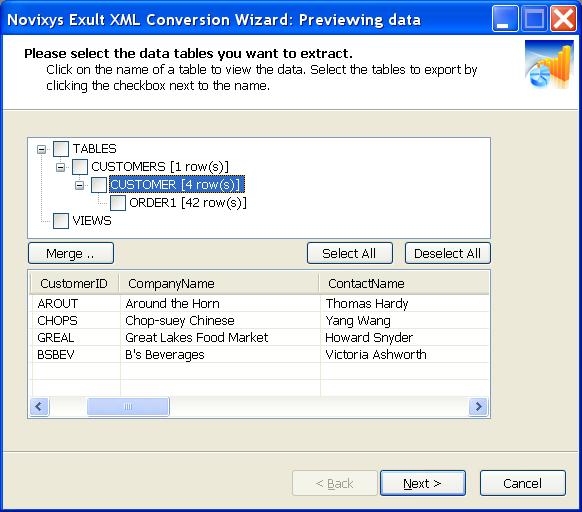Screen dimensions: 582x512
Task: Open the Merge .. dialog
Action: (71, 254)
